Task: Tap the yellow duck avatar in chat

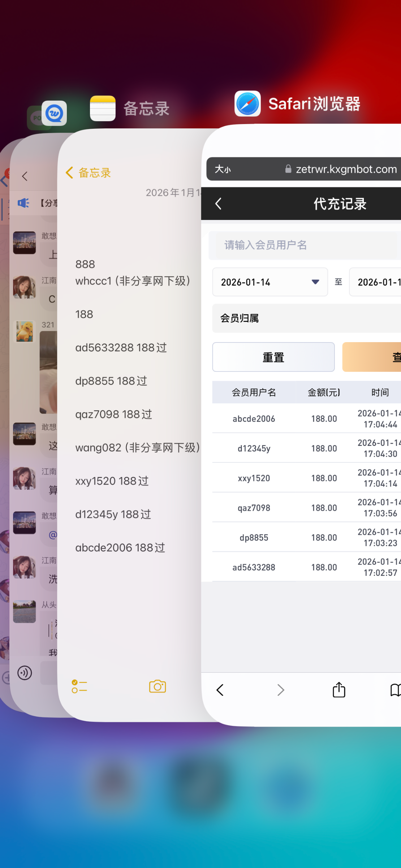Action: 25,331
